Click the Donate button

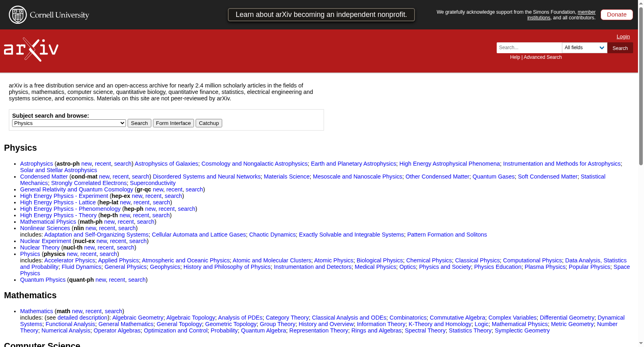coord(617,15)
